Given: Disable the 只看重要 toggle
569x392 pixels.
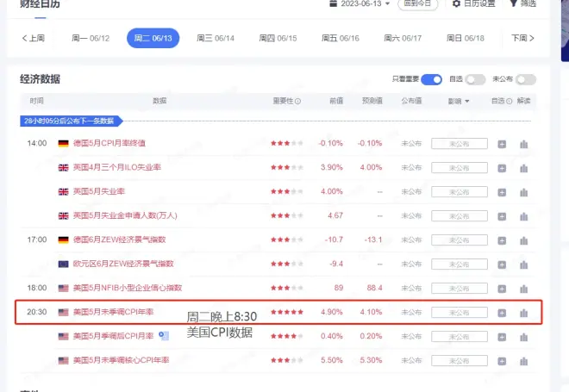Looking at the screenshot, I should tap(431, 79).
